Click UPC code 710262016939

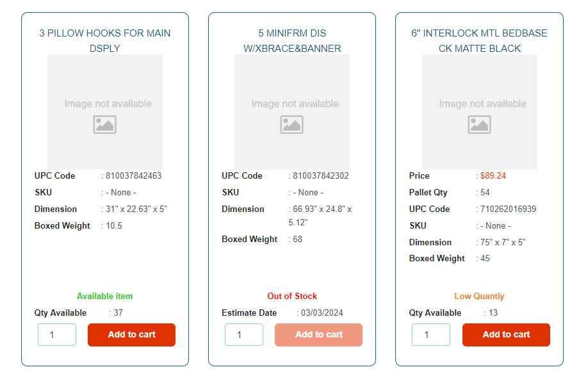[508, 209]
